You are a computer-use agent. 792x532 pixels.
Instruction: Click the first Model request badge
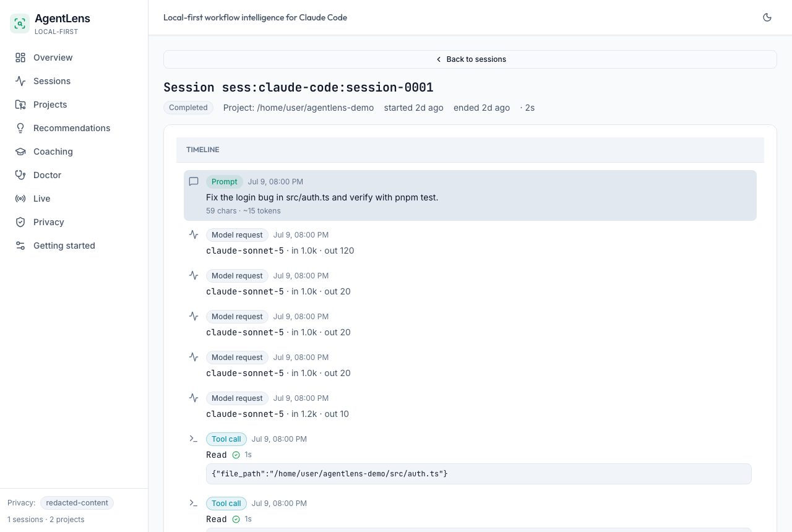point(237,235)
